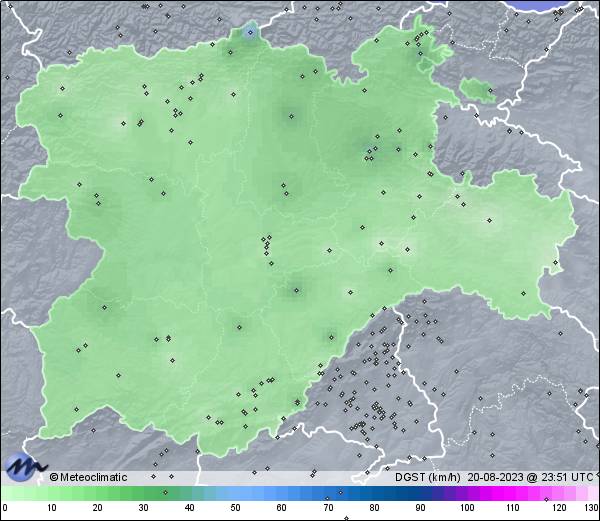This screenshot has height=521, width=600.
Task: Pick the light blue color above scale label 50
Action: 235,493
